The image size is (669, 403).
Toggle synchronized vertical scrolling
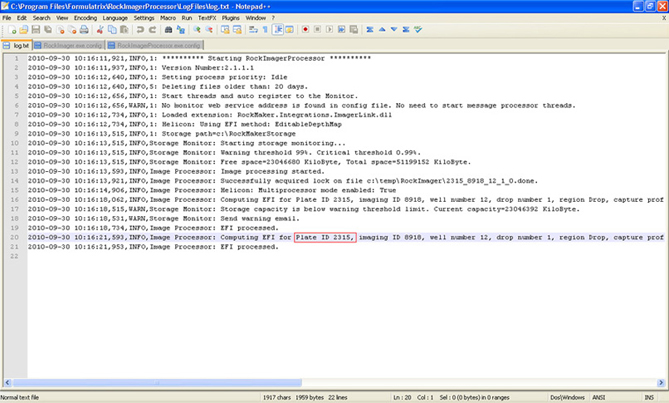225,29
